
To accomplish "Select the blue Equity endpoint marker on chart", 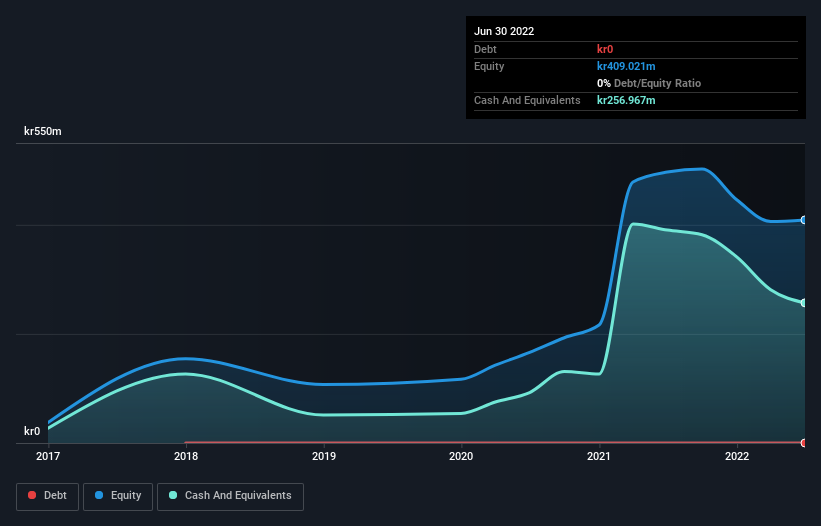I will pos(804,220).
